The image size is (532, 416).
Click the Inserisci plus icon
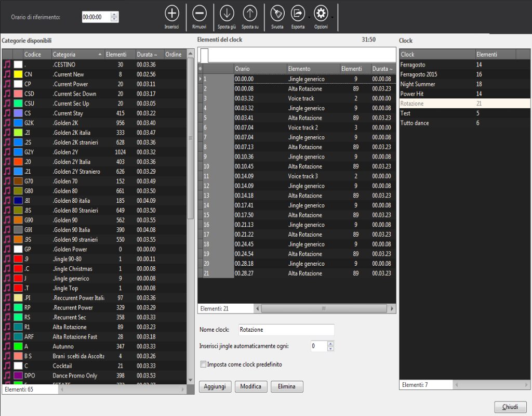(171, 13)
